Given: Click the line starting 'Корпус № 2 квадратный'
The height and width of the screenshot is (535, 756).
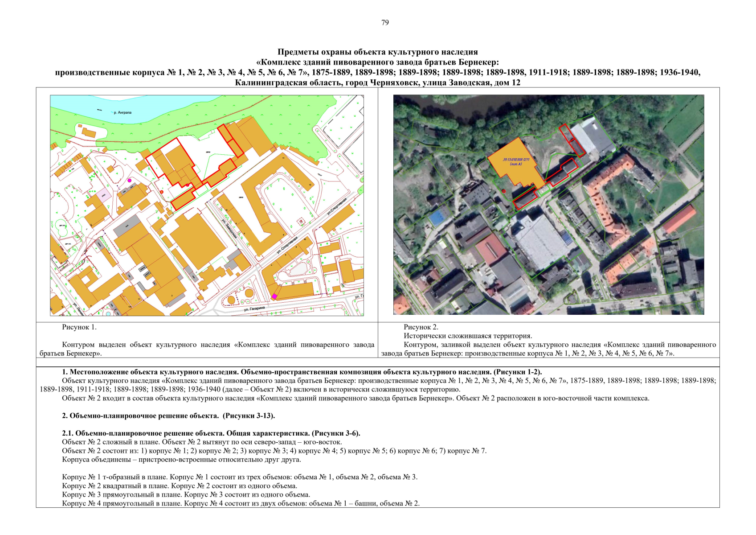Looking at the screenshot, I should (180, 486).
